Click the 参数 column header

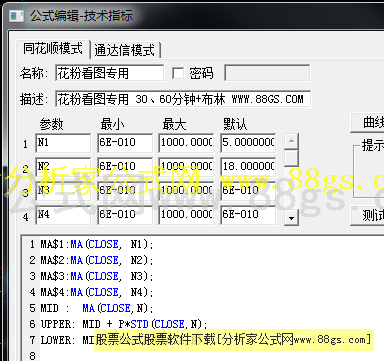[x=51, y=124]
